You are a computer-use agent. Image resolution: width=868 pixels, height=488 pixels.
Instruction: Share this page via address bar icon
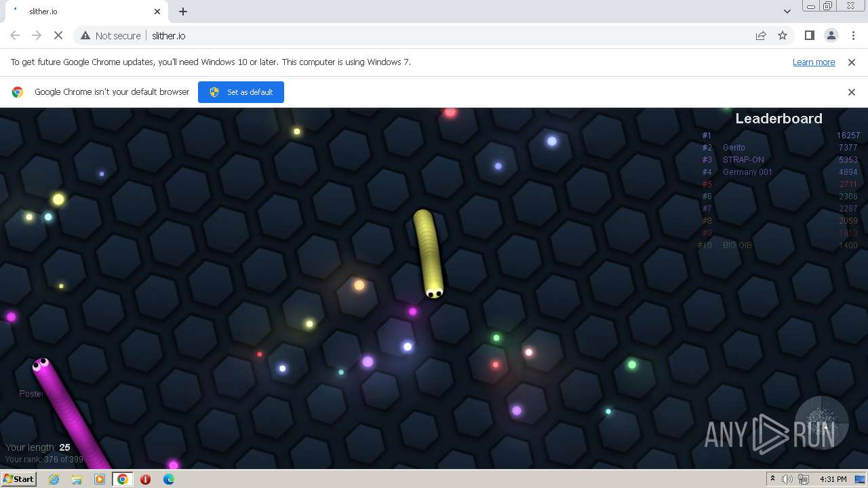tap(761, 35)
